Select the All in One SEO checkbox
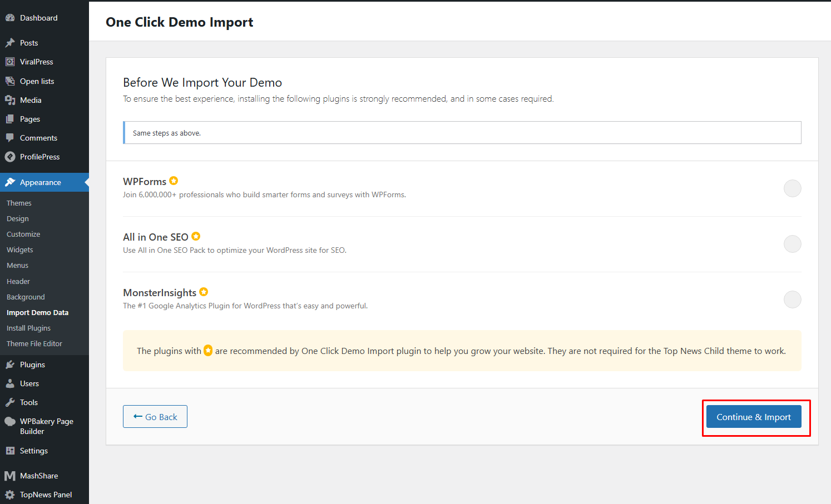 [792, 244]
